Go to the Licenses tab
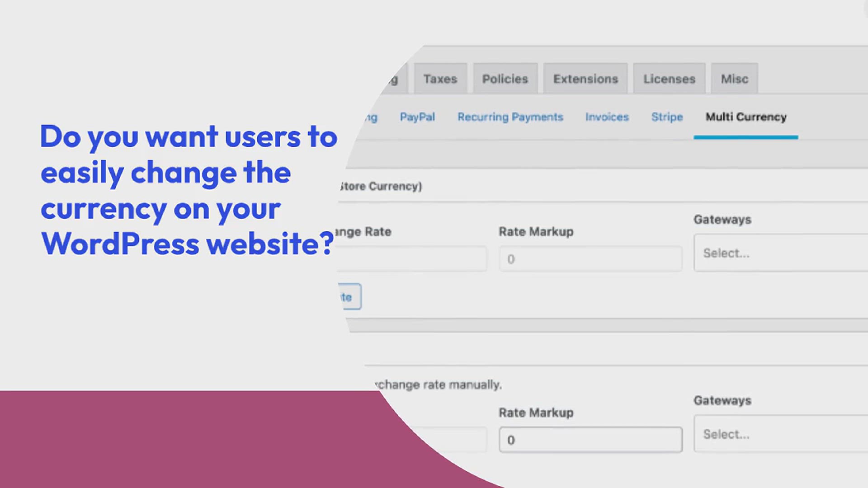868x488 pixels. (669, 79)
